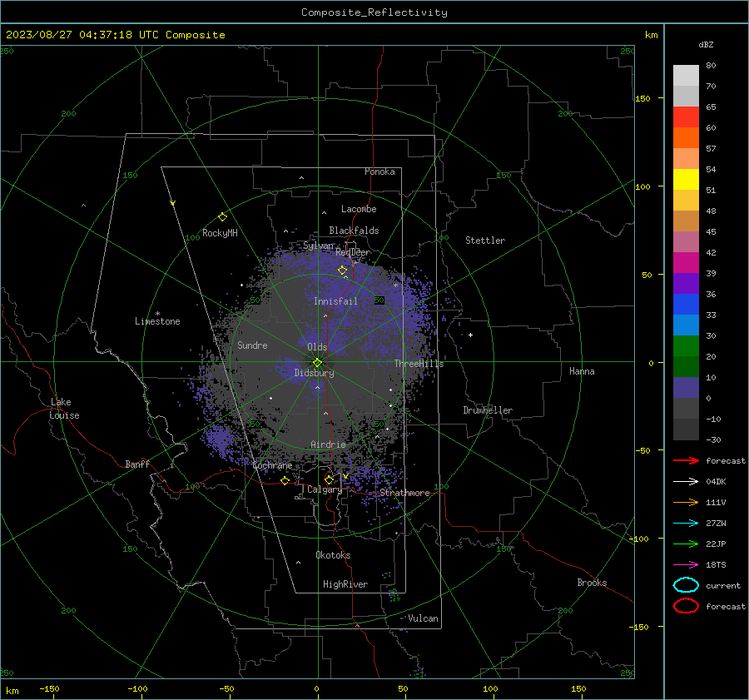This screenshot has width=749, height=700.
Task: Click the Olds city label
Action: point(317,347)
